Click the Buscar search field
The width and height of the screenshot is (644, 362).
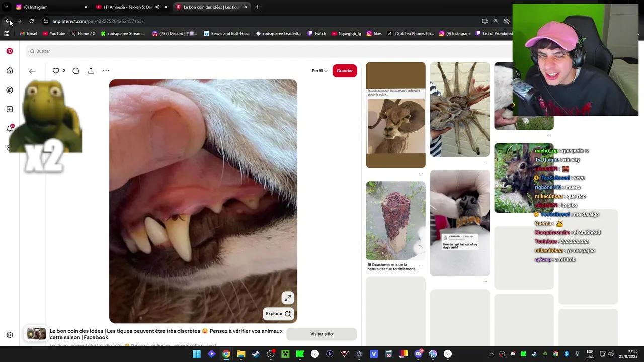(269, 51)
